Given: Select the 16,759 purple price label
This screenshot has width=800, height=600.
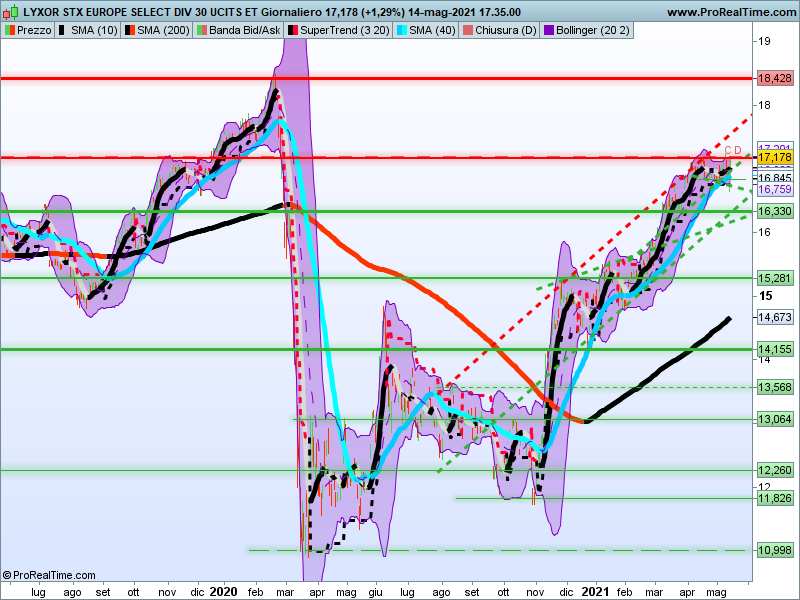Looking at the screenshot, I should pyautogui.click(x=775, y=189).
